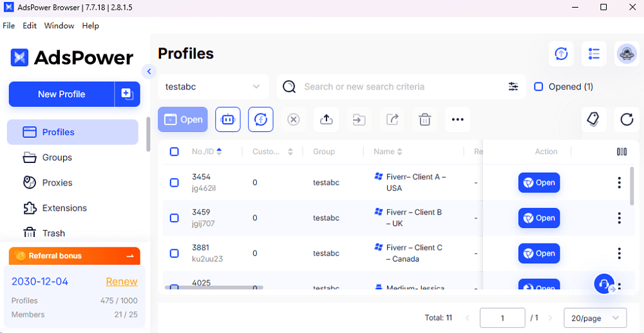Click the move-to-group toolbar icon

[x=359, y=120]
